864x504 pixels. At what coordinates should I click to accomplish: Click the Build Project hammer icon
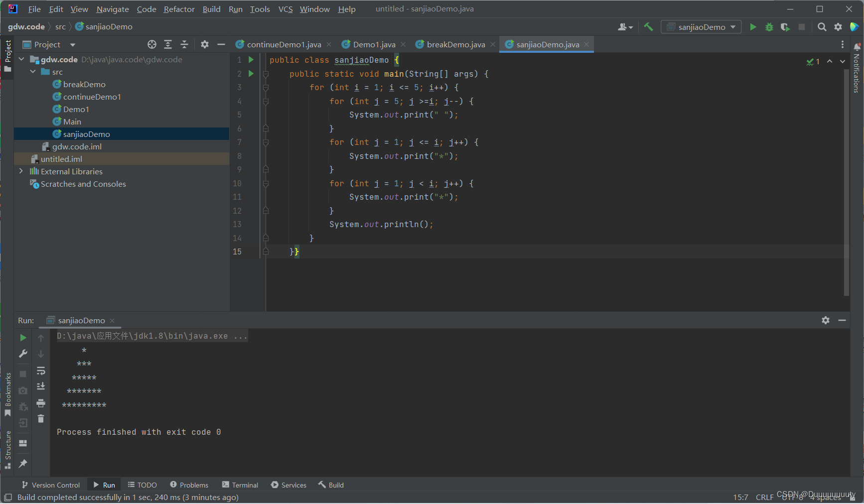tap(648, 27)
